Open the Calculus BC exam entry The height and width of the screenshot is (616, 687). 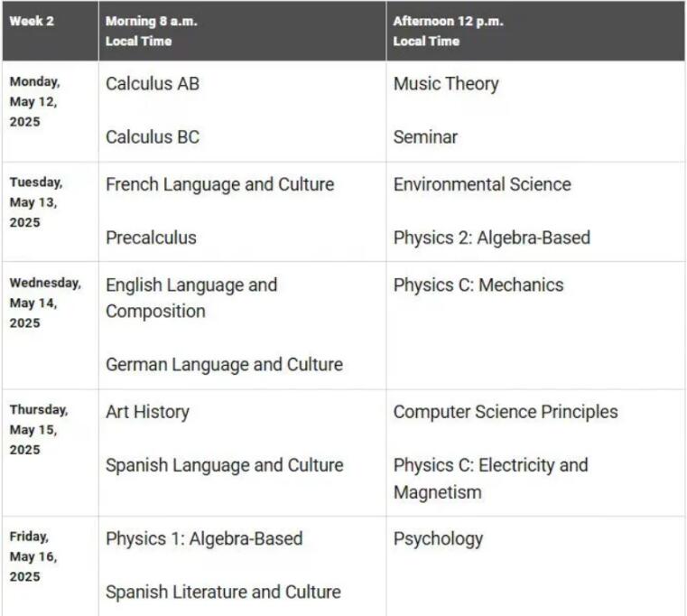click(x=153, y=137)
